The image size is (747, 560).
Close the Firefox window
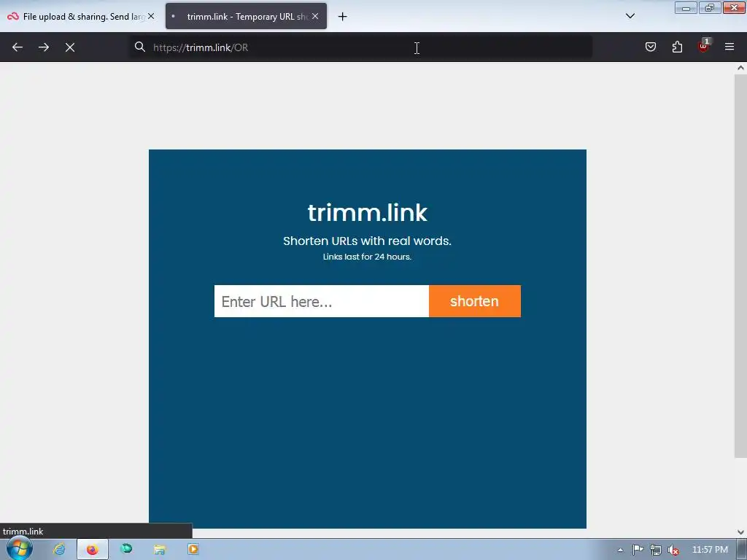pyautogui.click(x=734, y=8)
